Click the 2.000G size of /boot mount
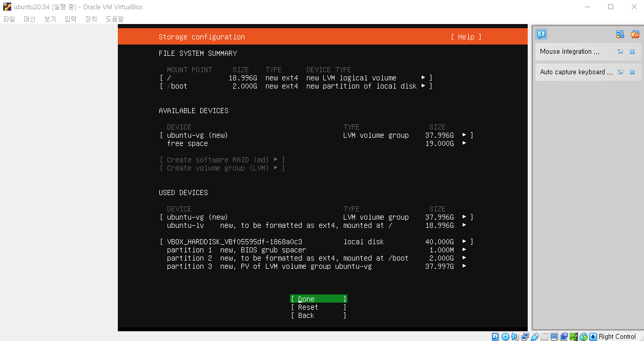The image size is (644, 341). [x=245, y=86]
